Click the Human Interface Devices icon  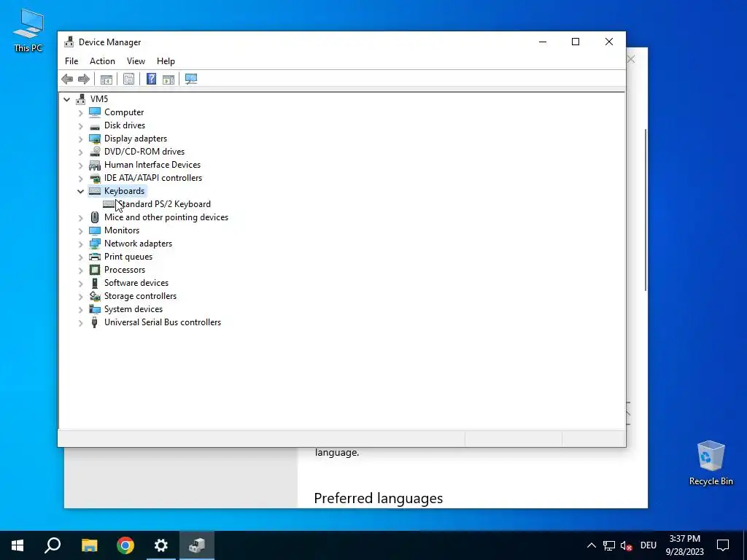[x=95, y=165]
